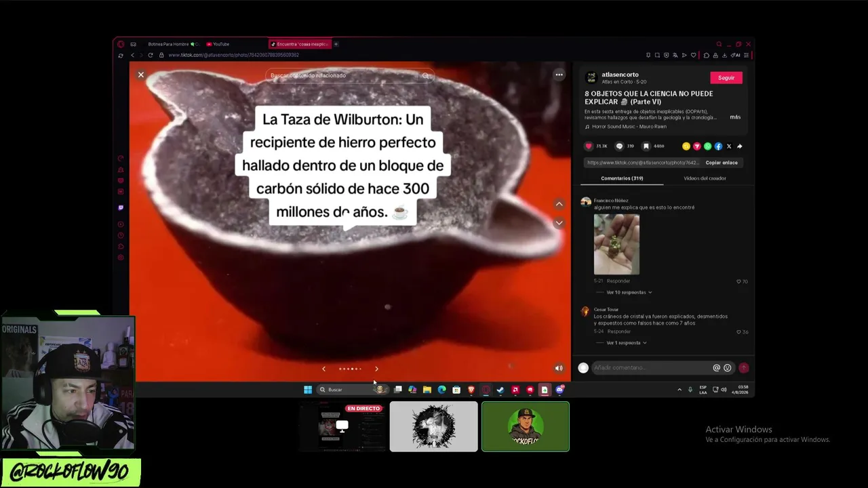
Task: Close the TikTok photo viewer
Action: pyautogui.click(x=141, y=75)
